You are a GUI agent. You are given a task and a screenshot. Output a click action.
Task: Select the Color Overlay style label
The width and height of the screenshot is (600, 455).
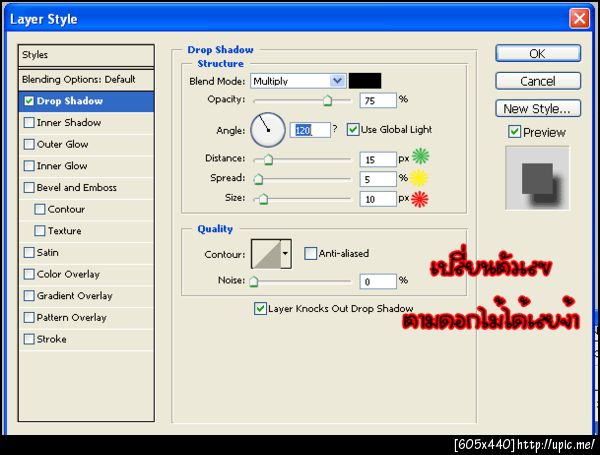(68, 274)
